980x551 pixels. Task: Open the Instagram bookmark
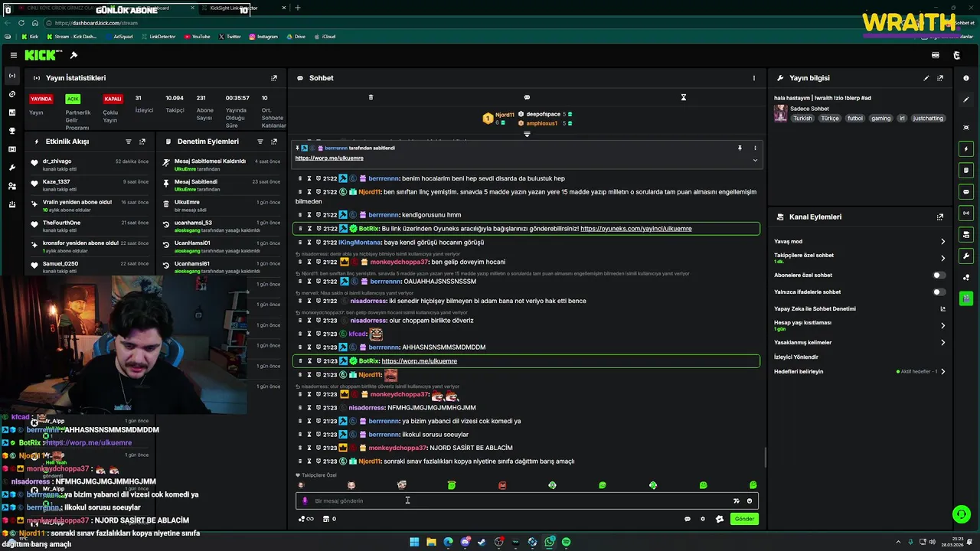click(x=263, y=37)
